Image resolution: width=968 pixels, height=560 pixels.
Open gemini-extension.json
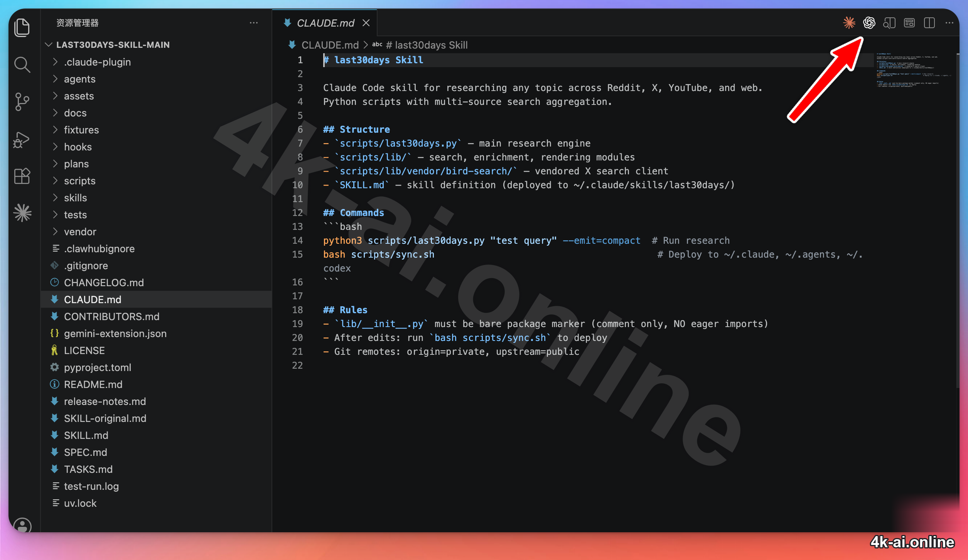[156, 334]
